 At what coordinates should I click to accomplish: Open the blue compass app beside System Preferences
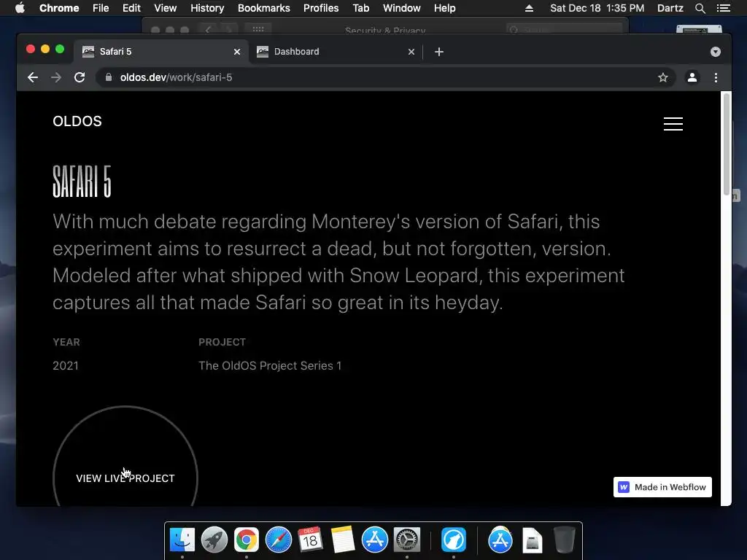pos(454,540)
